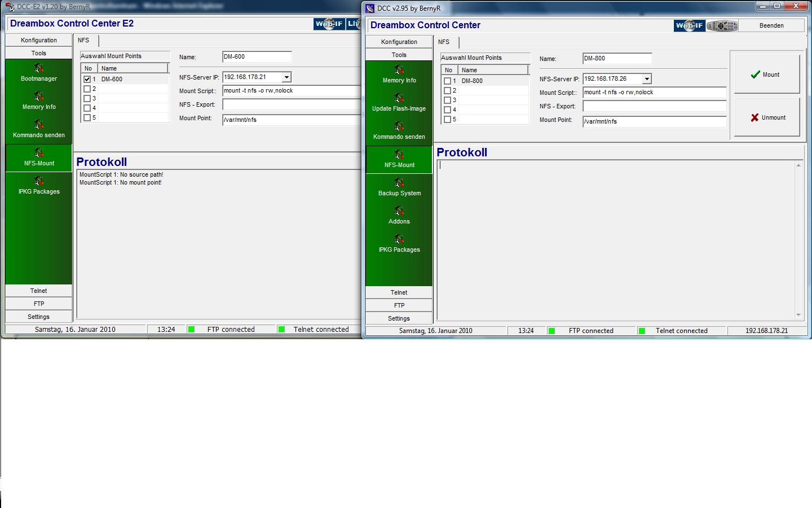Click NFS - Export field in DCC v2.95

654,106
